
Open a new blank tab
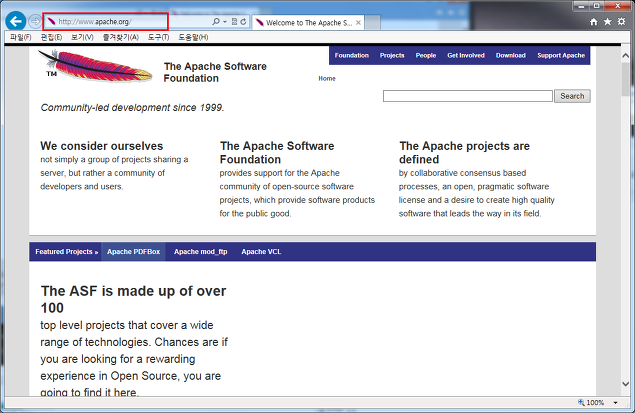pos(373,22)
